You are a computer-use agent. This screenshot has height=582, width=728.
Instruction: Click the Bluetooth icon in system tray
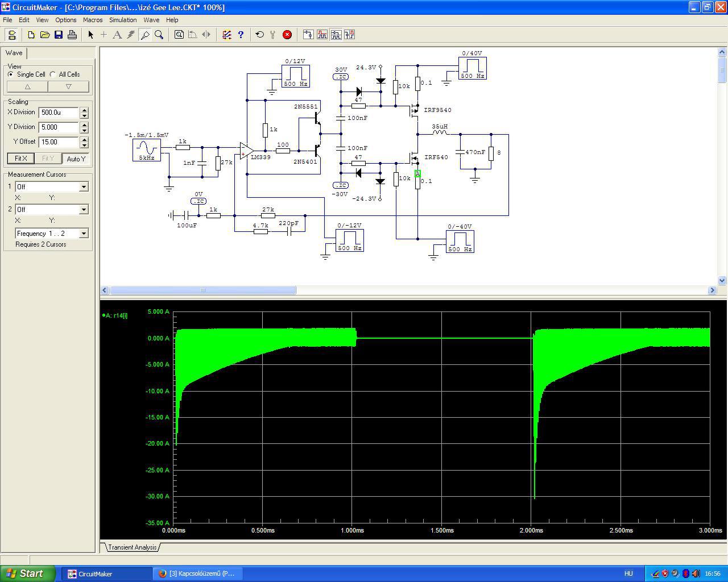click(686, 573)
